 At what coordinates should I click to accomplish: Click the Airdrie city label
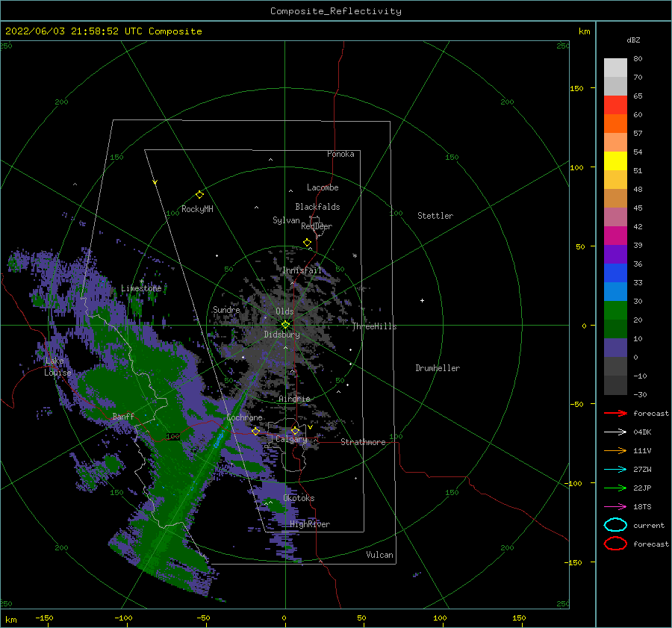[x=294, y=399]
